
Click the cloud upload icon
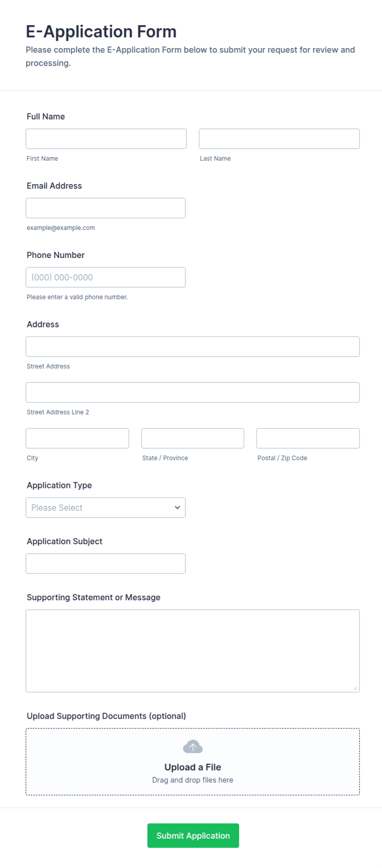(193, 746)
